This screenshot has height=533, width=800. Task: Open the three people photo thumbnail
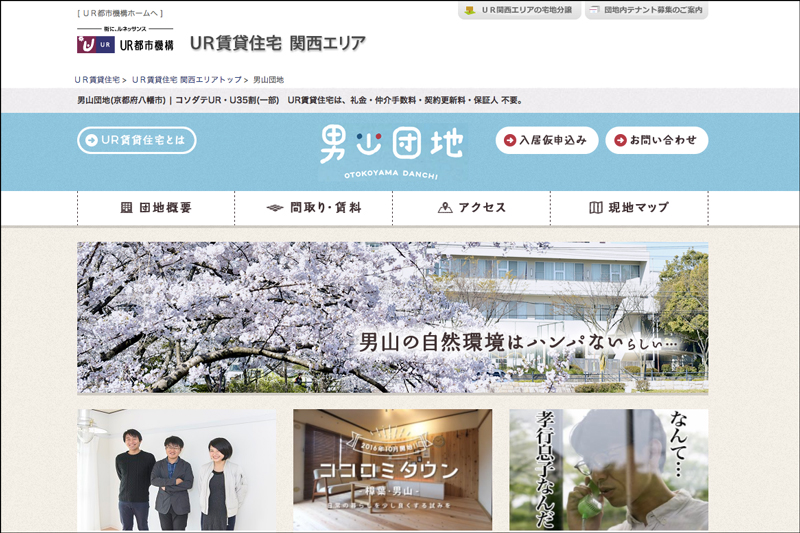(x=177, y=470)
